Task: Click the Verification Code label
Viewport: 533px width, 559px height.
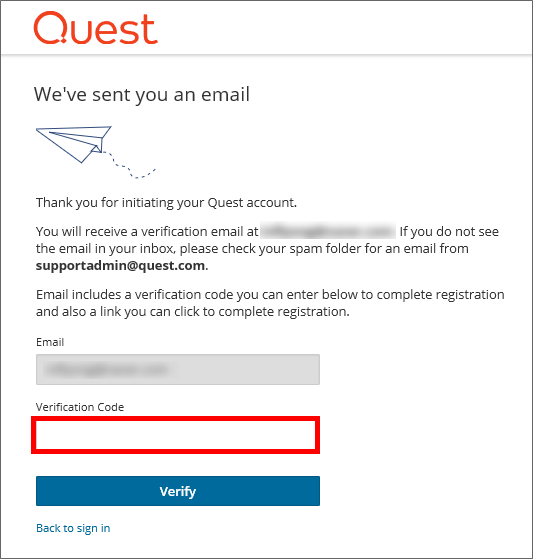Action: (80, 407)
